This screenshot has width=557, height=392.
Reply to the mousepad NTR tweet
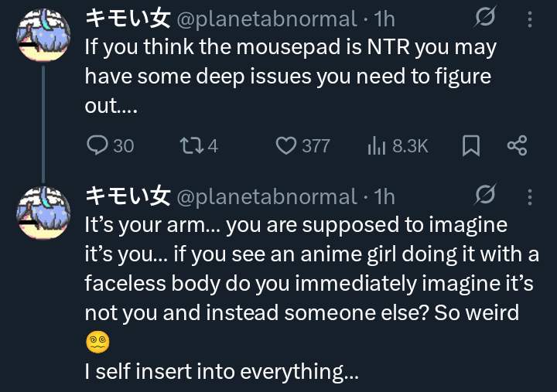tap(97, 145)
